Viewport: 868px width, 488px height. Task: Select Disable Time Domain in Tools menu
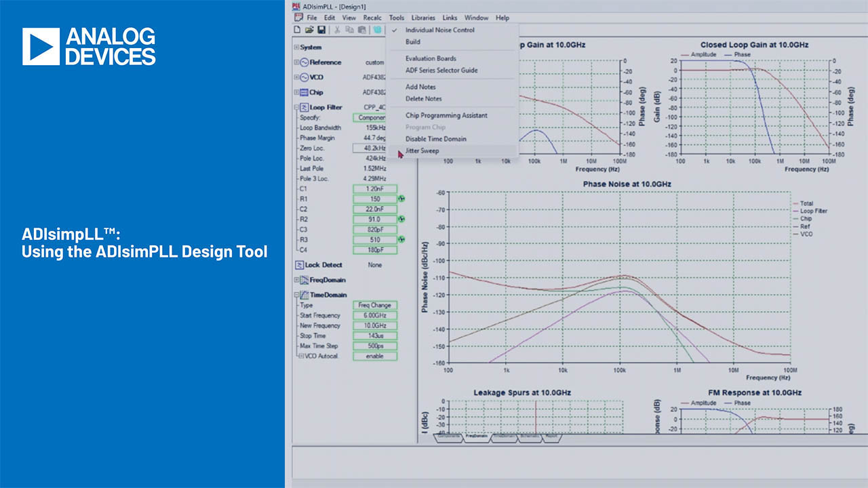(435, 139)
